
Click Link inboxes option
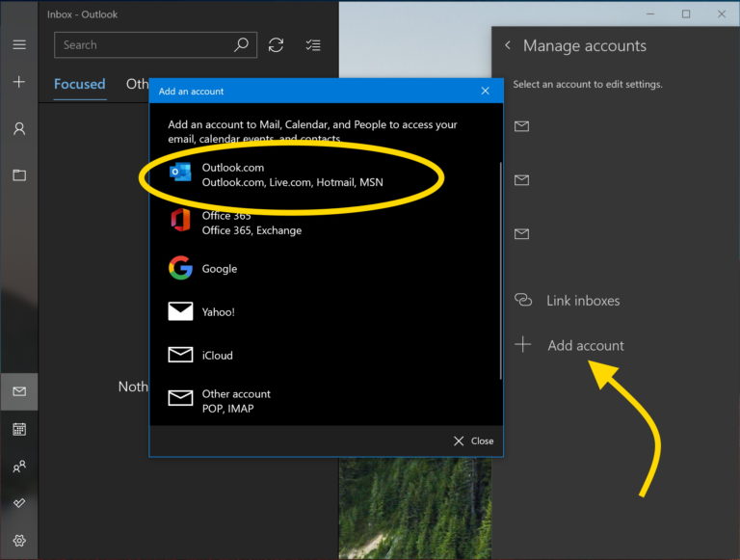tap(567, 301)
